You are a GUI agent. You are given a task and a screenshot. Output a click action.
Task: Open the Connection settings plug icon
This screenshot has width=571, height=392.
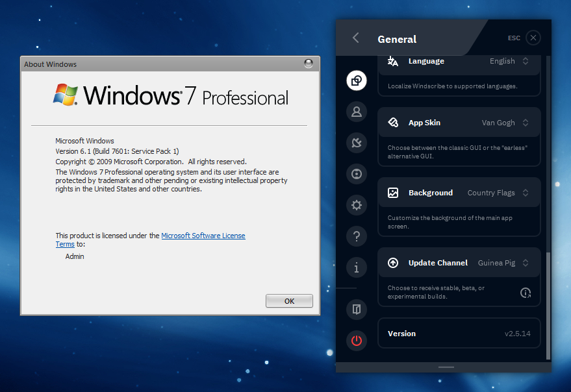[356, 143]
